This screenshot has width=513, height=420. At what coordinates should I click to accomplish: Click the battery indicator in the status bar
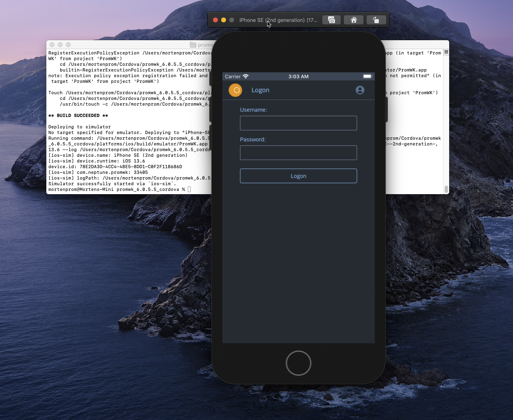coord(367,76)
